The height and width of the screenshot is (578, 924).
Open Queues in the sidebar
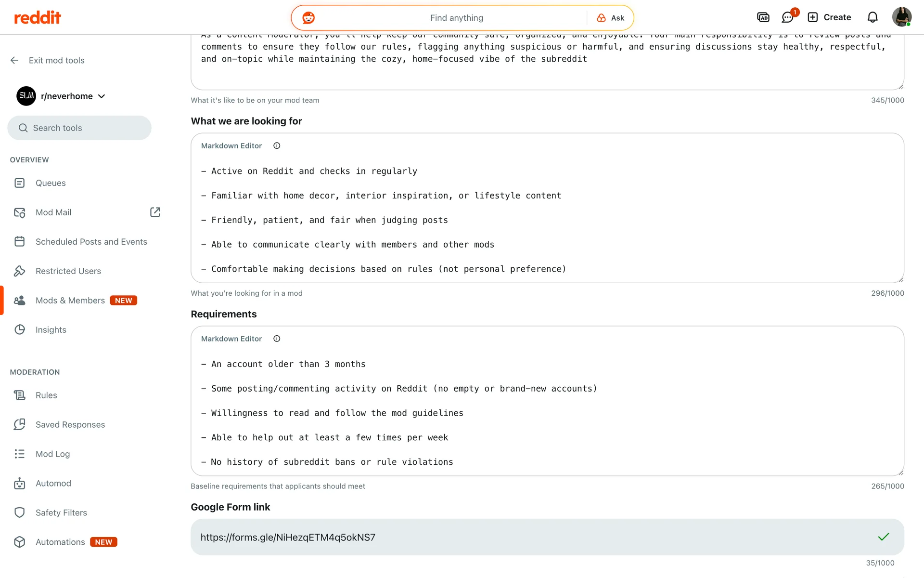point(51,183)
